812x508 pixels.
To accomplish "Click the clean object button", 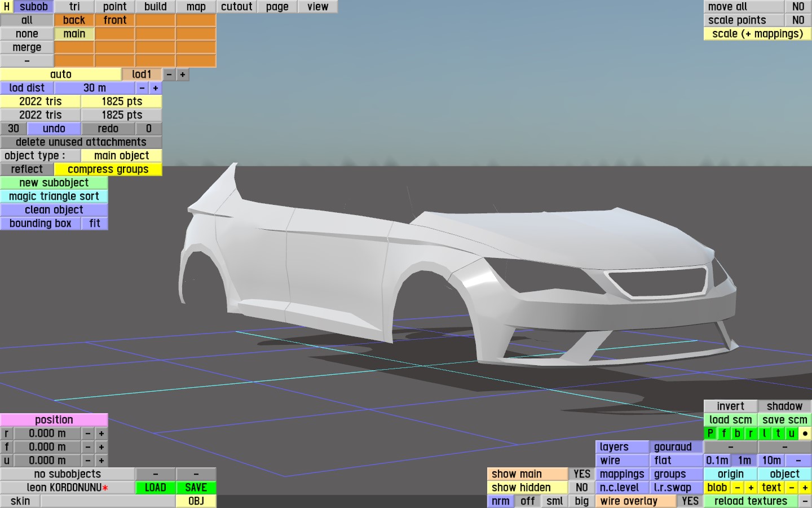I will [x=54, y=210].
